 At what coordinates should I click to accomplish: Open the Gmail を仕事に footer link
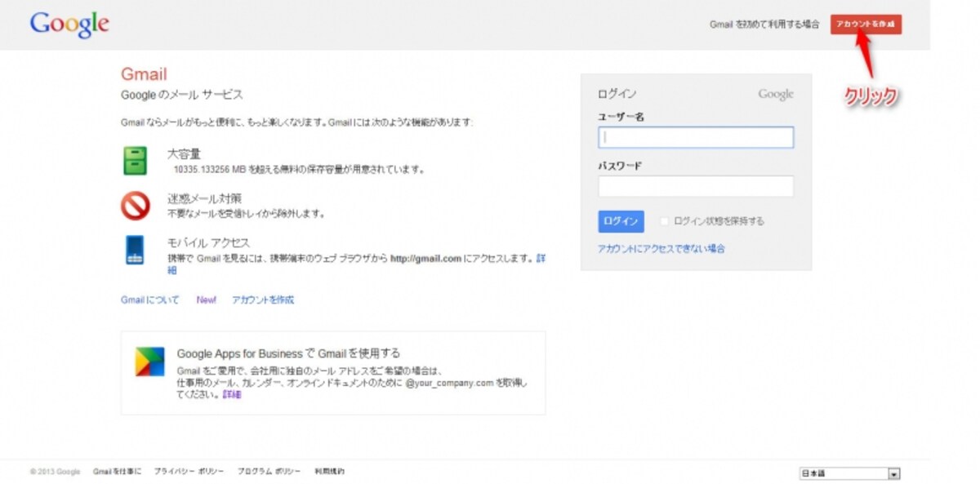117,472
